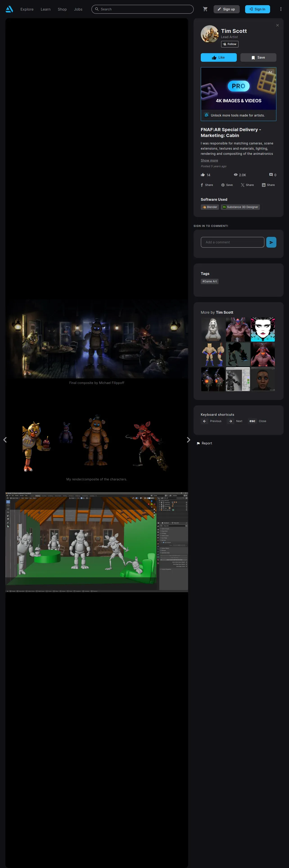Viewport: 289px width, 868px height.
Task: Open the Jobs page
Action: [x=78, y=9]
